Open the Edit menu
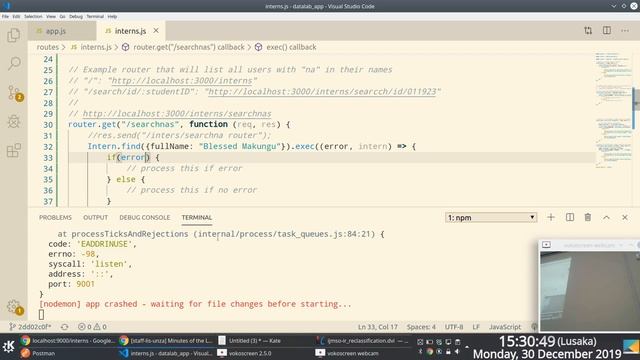 coord(16,16)
